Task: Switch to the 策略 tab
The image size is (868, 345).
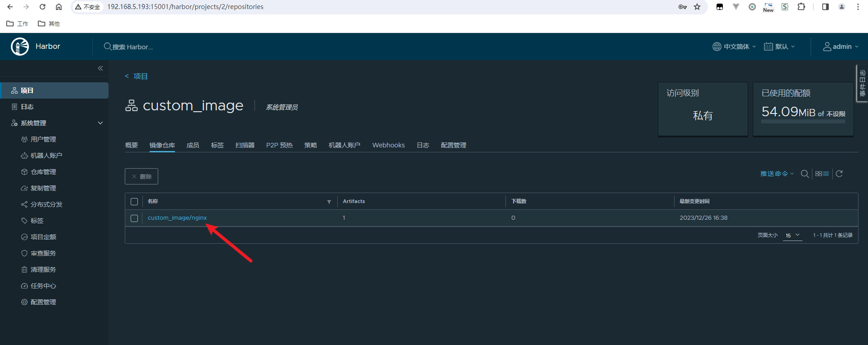Action: [311, 145]
